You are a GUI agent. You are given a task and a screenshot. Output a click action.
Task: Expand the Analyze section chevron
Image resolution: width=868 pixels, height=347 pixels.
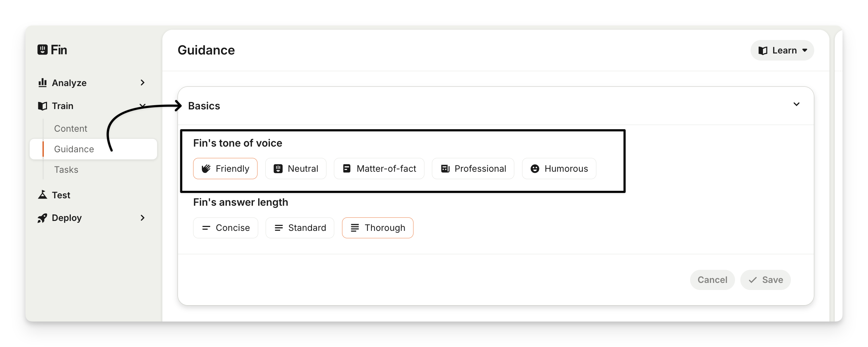pos(143,83)
